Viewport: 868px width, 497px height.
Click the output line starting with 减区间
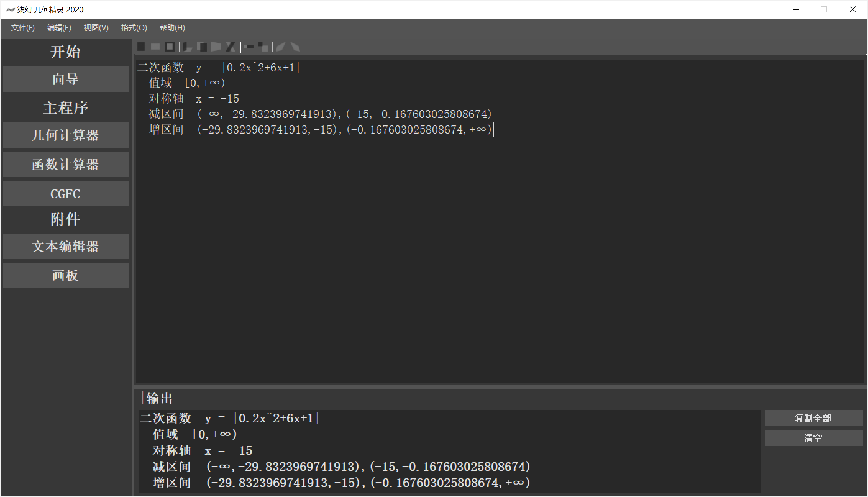click(341, 467)
